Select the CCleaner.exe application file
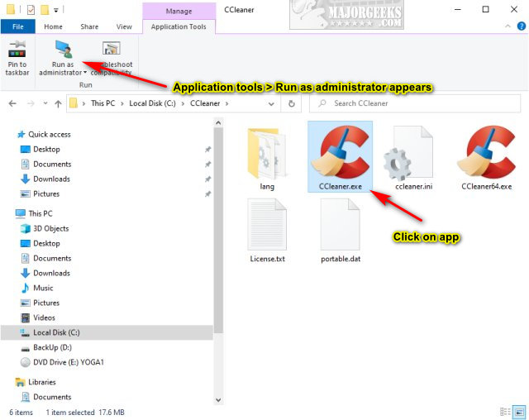The image size is (529, 420). (x=340, y=157)
